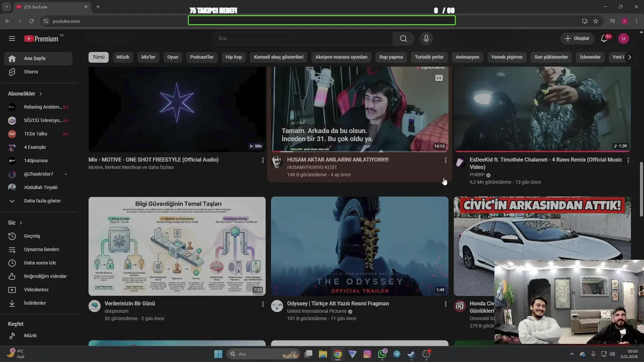Click the YouTube search input field
Image resolution: width=644 pixels, height=362 pixels.
pos(303,39)
